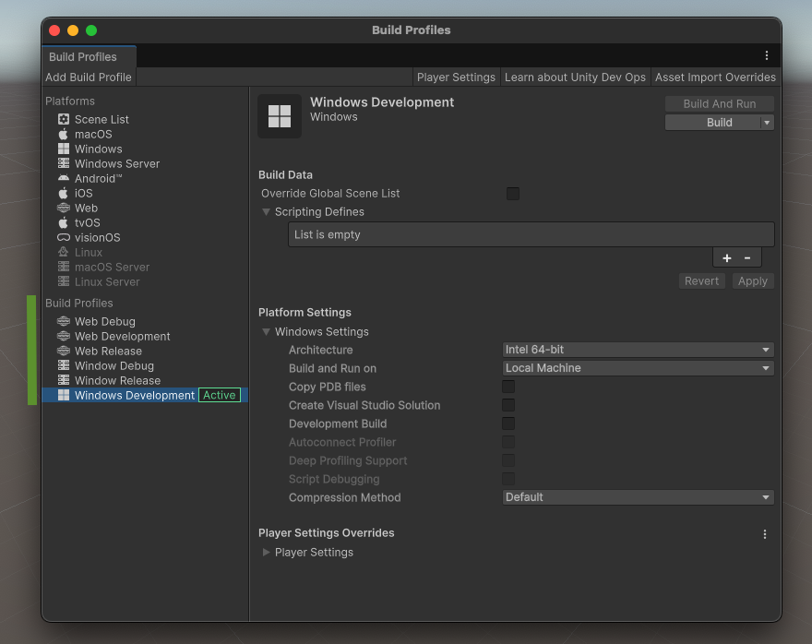812x644 pixels.
Task: Open the Player Settings Overrides options menu
Action: pyautogui.click(x=764, y=533)
